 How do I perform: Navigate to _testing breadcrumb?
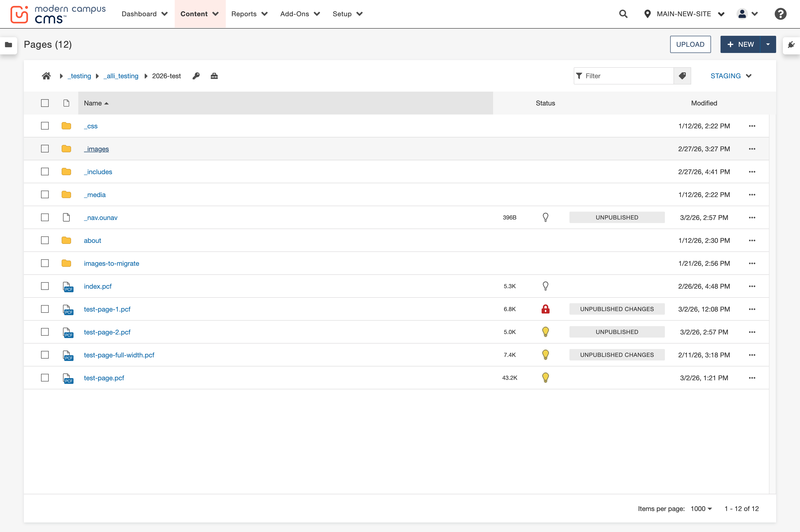click(79, 76)
